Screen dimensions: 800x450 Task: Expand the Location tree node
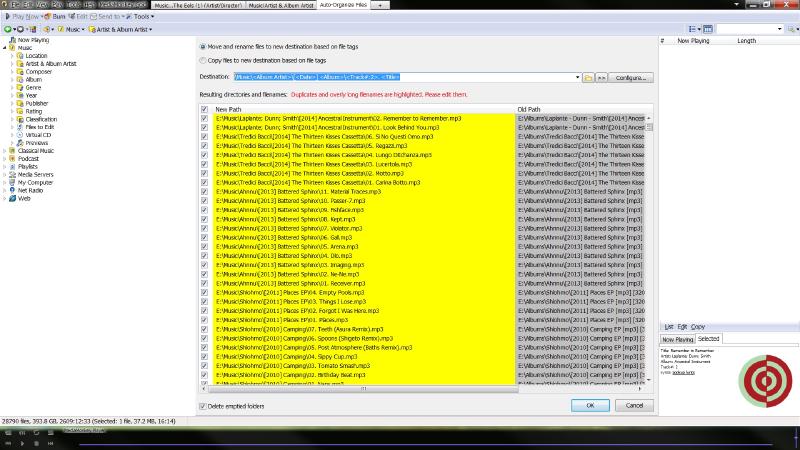12,56
